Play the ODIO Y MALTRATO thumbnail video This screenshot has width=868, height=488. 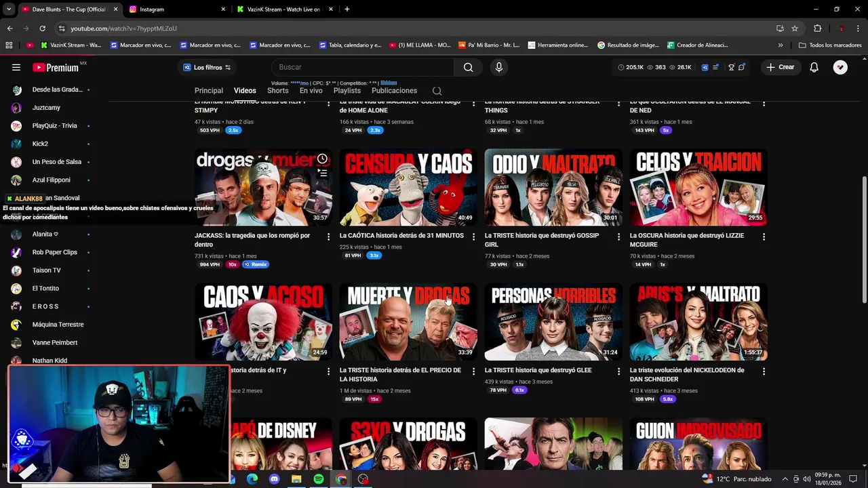coord(553,188)
